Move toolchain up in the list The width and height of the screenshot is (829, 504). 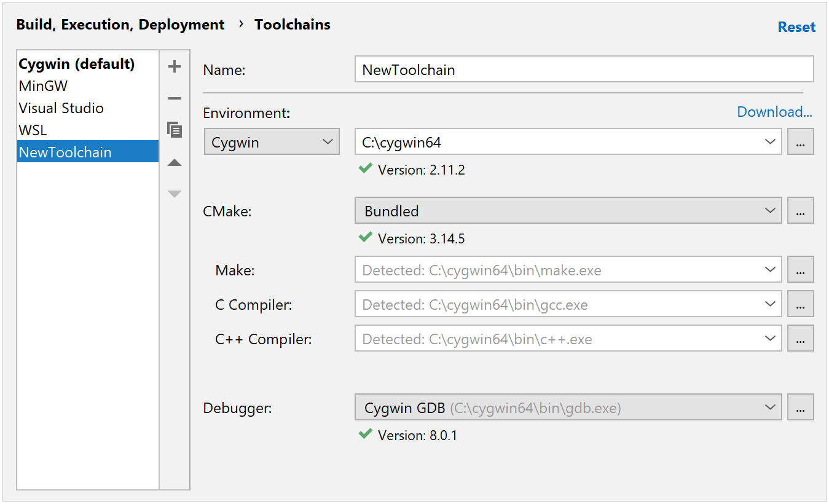coord(175,162)
